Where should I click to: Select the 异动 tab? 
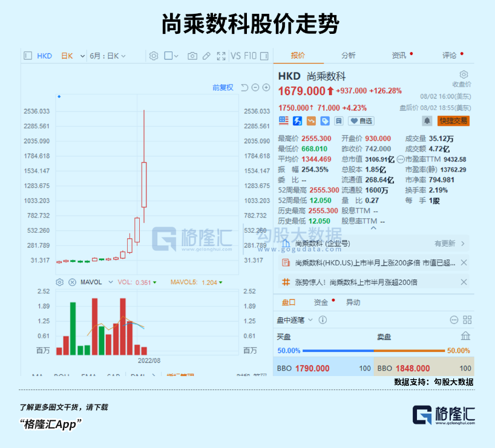[x=353, y=302]
